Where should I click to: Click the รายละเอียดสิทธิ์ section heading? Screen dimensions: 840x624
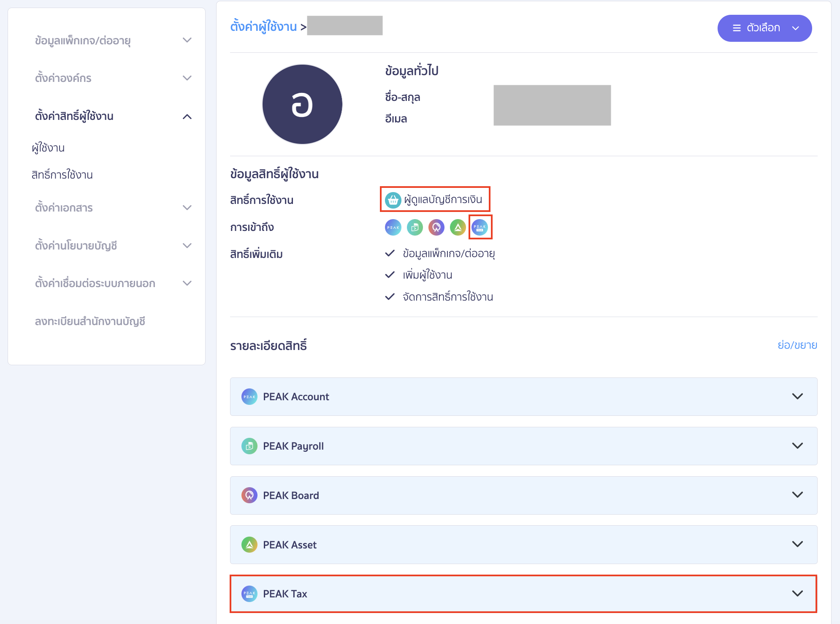coord(268,346)
